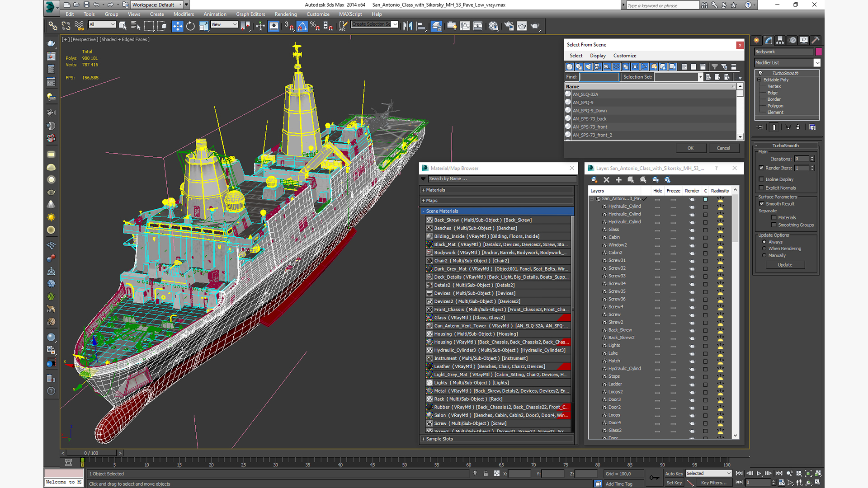Collapse the Scene Materials group
The width and height of the screenshot is (868, 488).
pos(497,211)
